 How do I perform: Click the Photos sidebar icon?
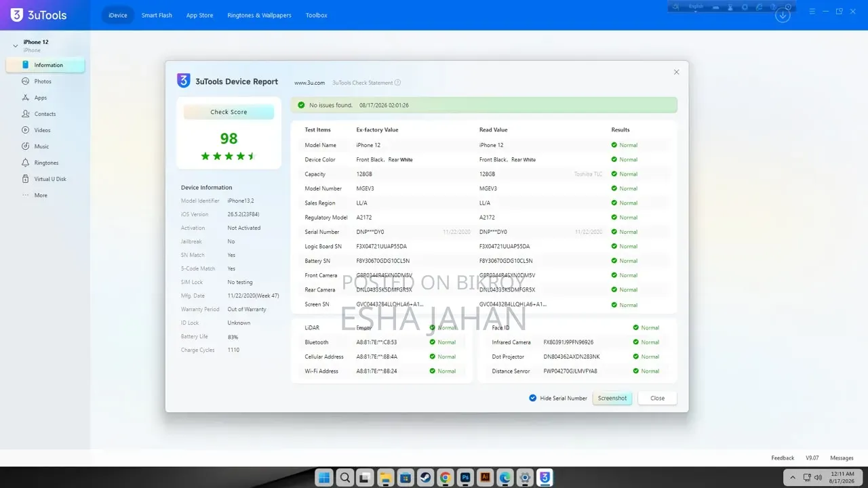pos(26,81)
